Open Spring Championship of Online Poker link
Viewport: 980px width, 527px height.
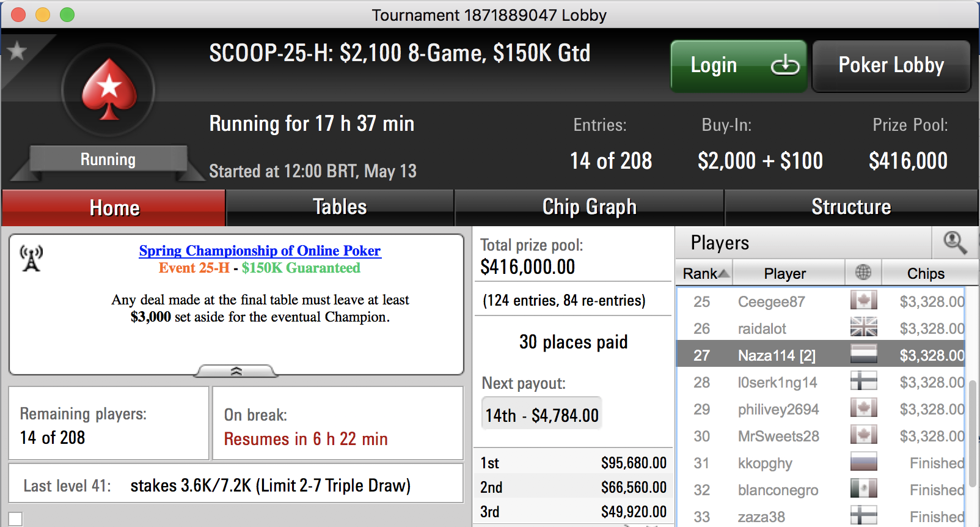coord(260,251)
